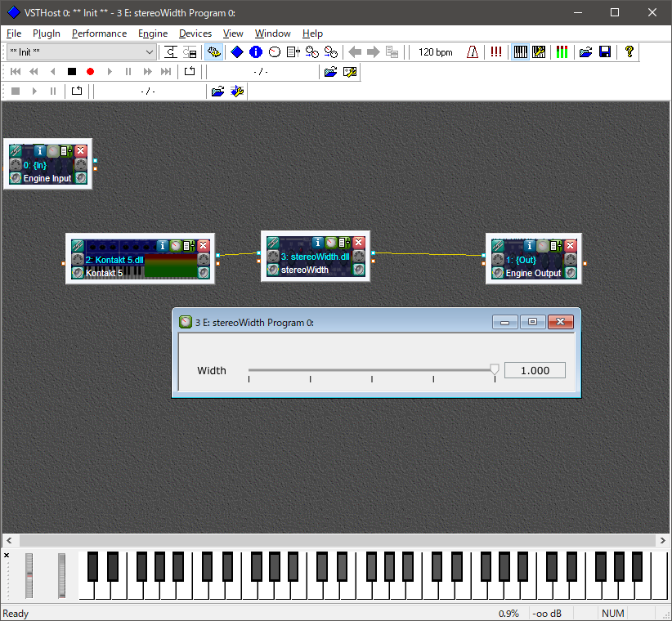The image size is (672, 621).
Task: Click the 120 bpm tempo field
Action: [436, 52]
